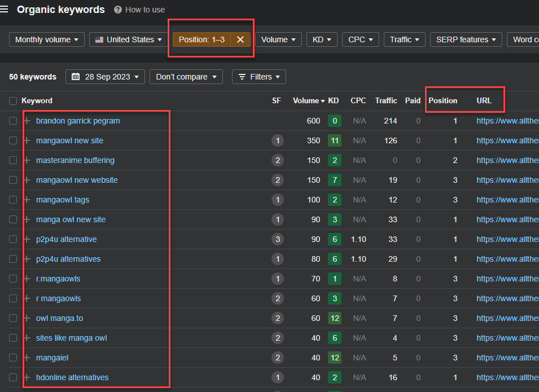Expand plus icon for r.mangaowls

27,279
